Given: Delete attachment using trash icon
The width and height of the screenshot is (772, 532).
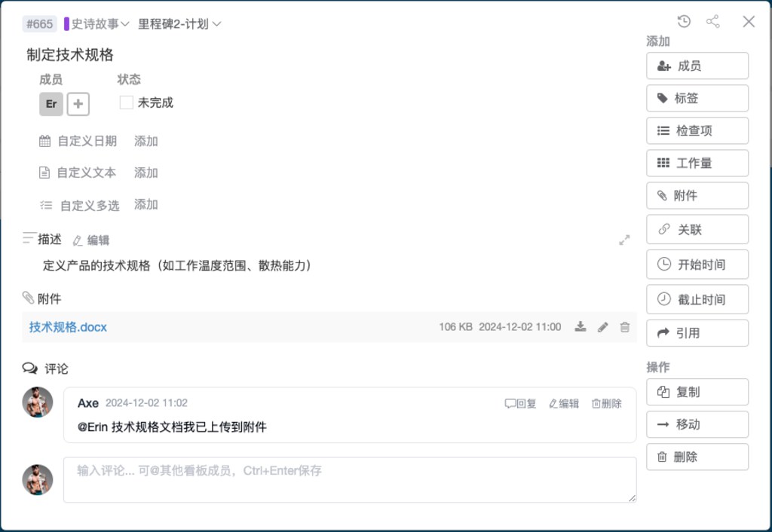Looking at the screenshot, I should [624, 327].
